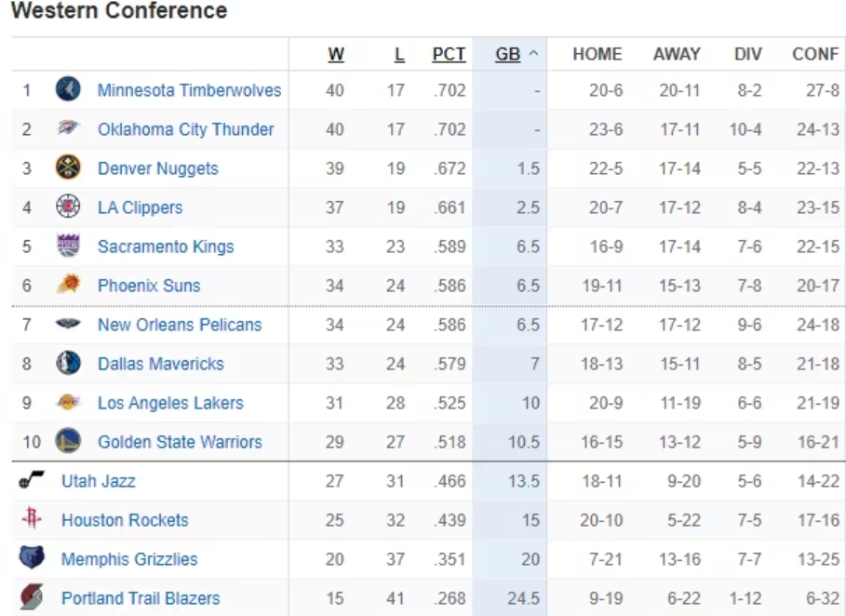Click the HOME column header
This screenshot has height=616, width=846.
point(597,54)
